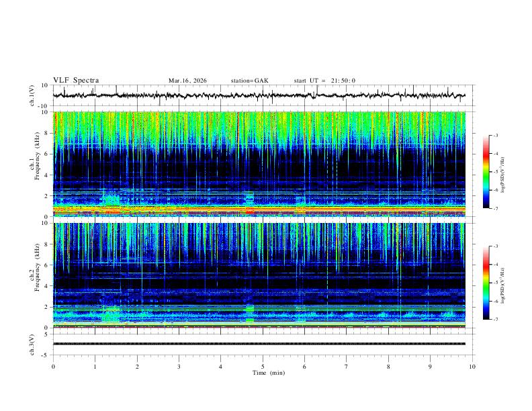
Task: Click the ch.1(V) waveform axis label
Action: click(32, 95)
